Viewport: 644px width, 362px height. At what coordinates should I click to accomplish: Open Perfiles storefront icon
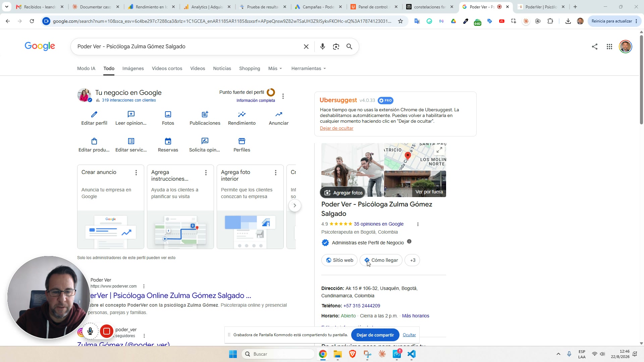click(242, 141)
